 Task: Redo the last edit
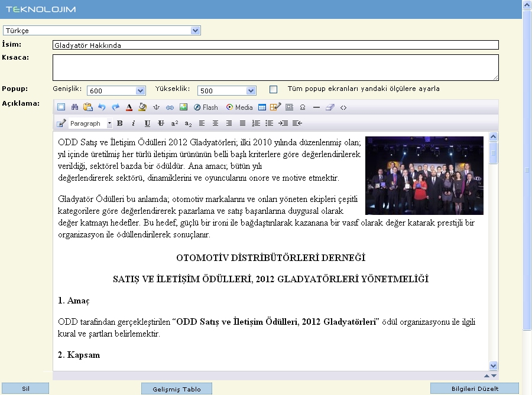point(116,107)
